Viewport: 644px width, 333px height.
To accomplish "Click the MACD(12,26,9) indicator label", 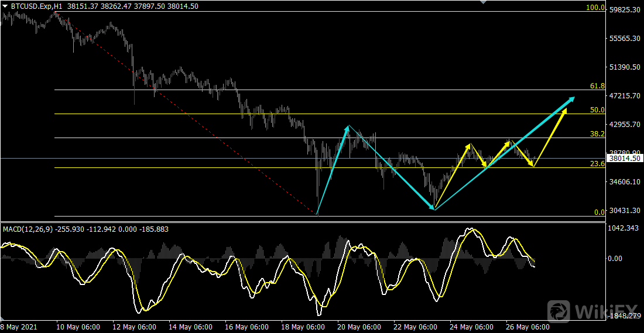I will pyautogui.click(x=28, y=229).
